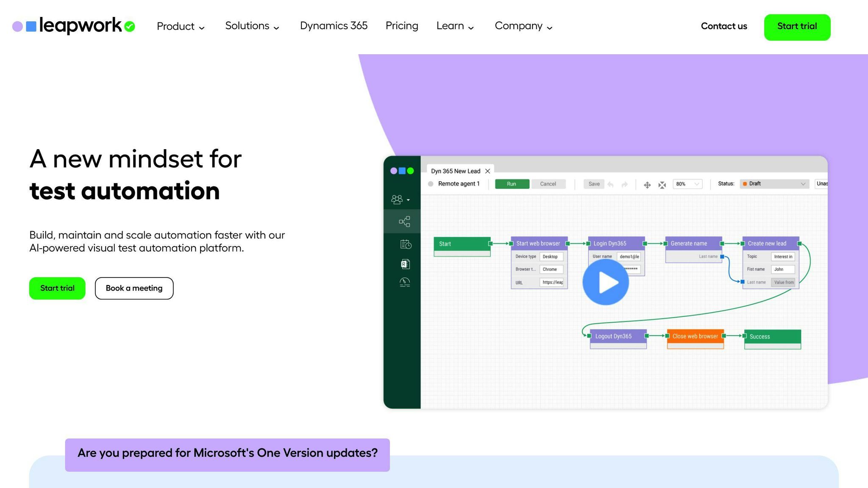This screenshot has width=868, height=488.
Task: Click the 'test automation' heading text
Action: 125,191
